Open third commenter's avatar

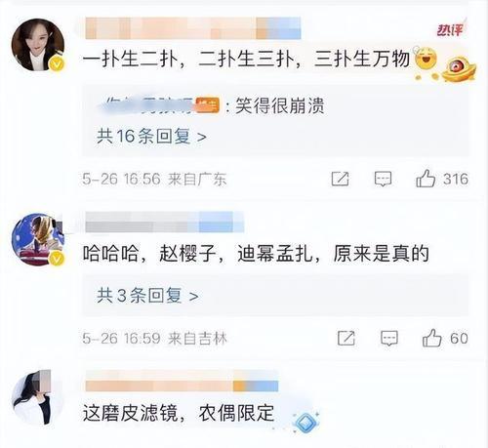coord(37,397)
